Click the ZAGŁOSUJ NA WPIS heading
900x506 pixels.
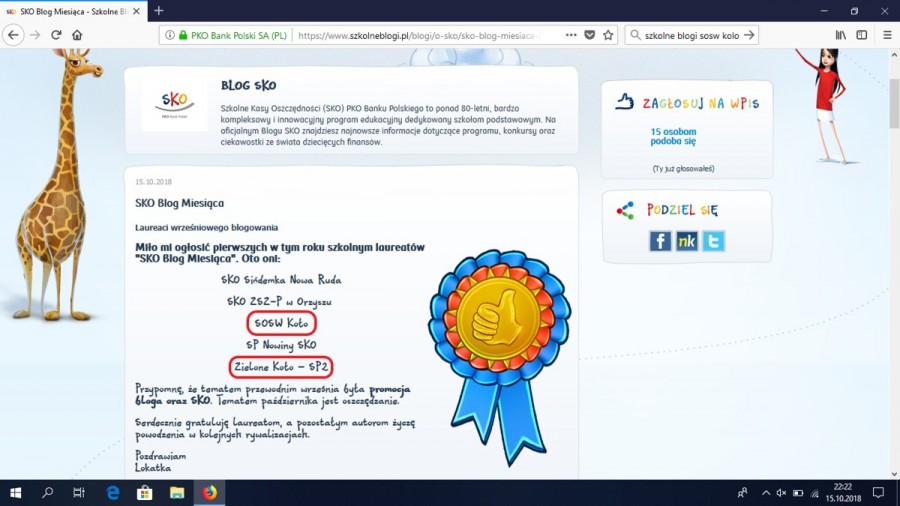pos(701,103)
